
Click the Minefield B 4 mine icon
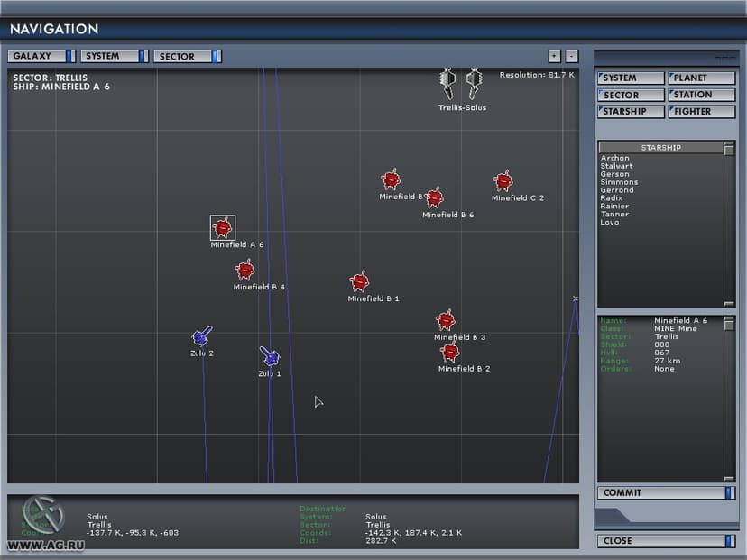pyautogui.click(x=244, y=270)
